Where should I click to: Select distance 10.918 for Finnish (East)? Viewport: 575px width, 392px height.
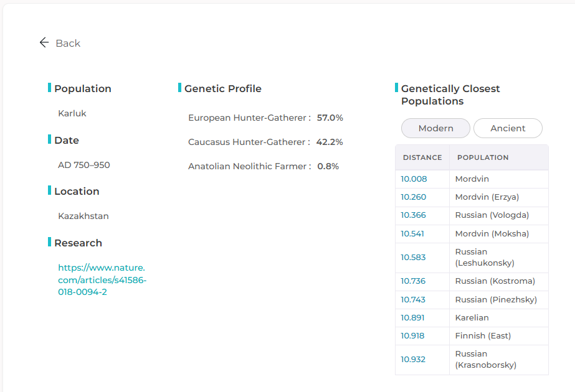(x=412, y=335)
